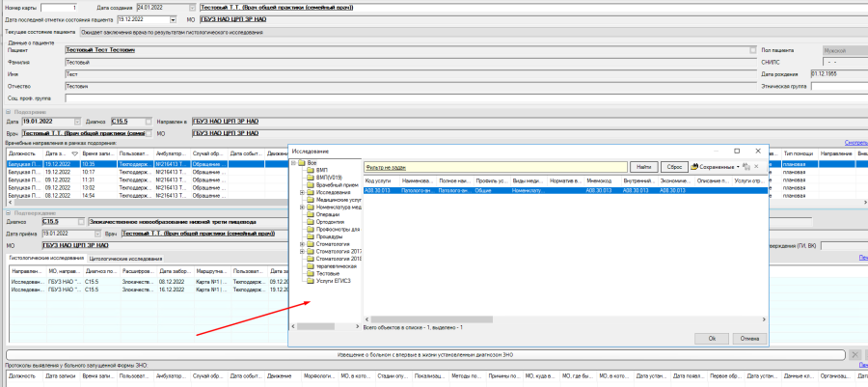Open the last patient status date dropdown
868x387 pixels.
[173, 19]
